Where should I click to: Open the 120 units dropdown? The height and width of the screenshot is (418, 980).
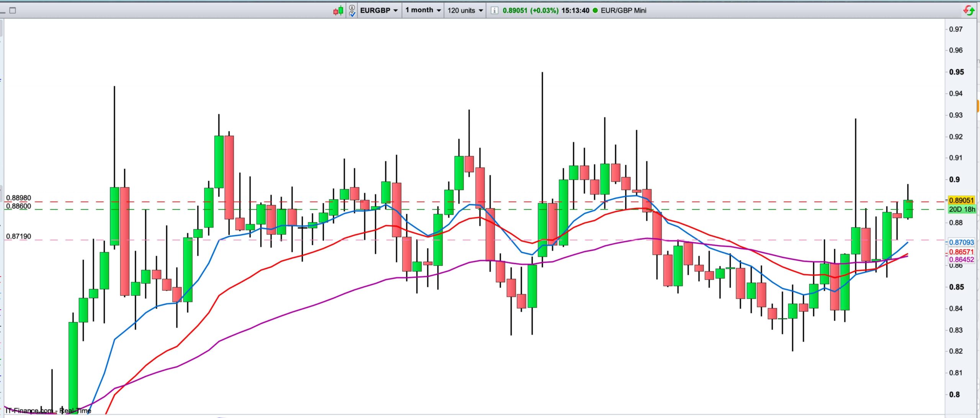(x=465, y=11)
